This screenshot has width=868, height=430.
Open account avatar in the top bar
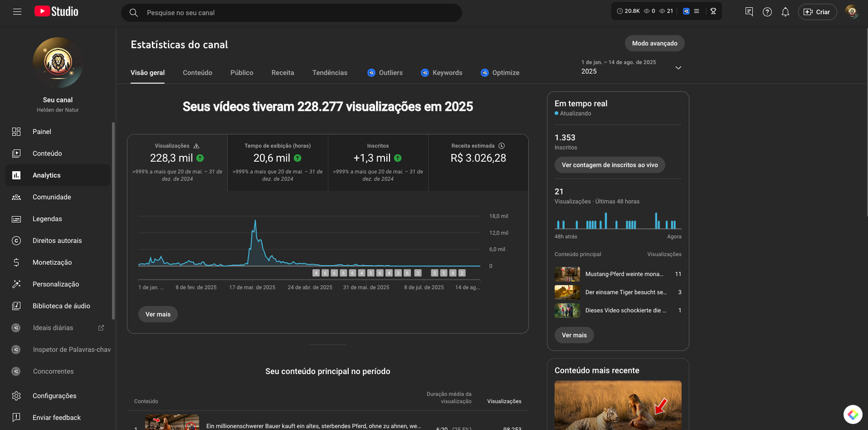click(x=852, y=11)
